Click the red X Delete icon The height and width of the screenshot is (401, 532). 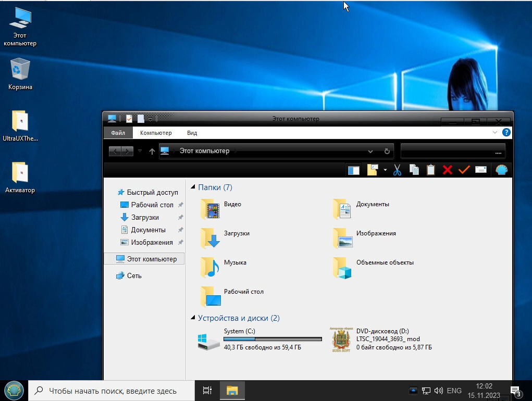click(x=447, y=170)
